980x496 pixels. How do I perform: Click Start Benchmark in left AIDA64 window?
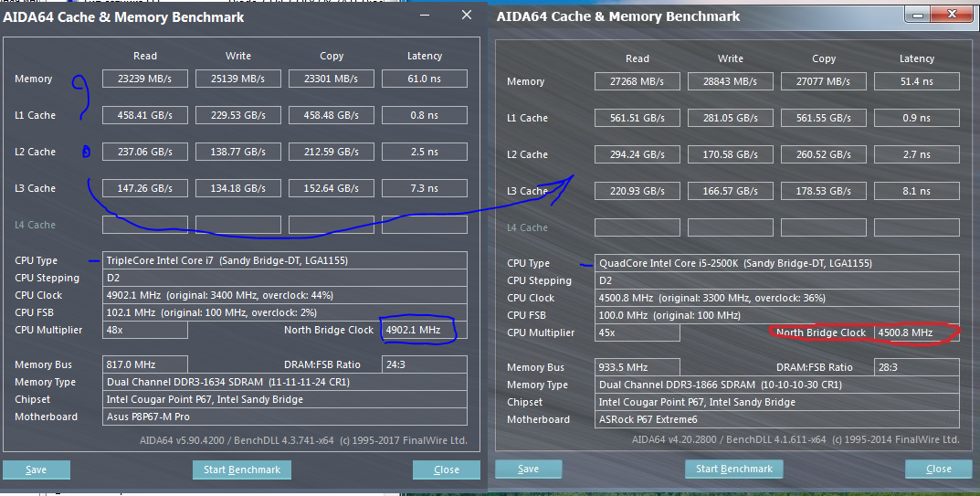click(242, 470)
